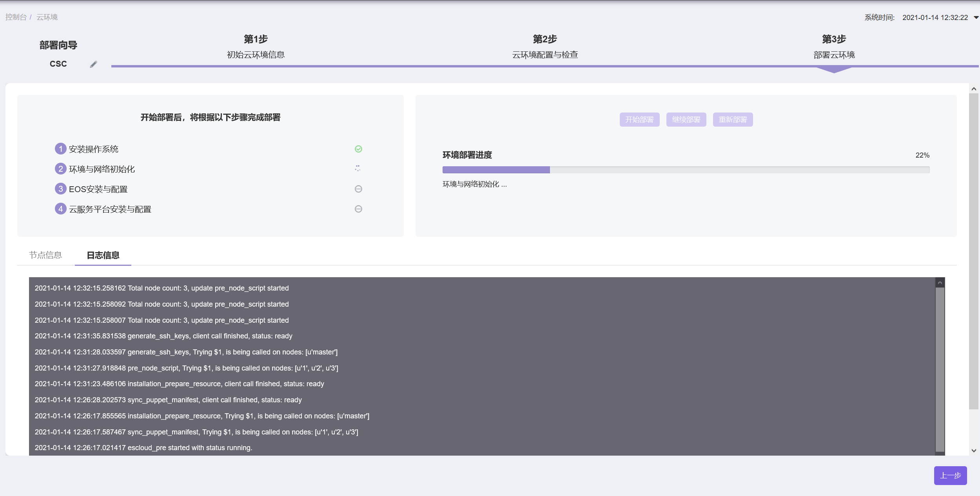This screenshot has width=980, height=496.
Task: Click the 上一步 button
Action: [950, 476]
